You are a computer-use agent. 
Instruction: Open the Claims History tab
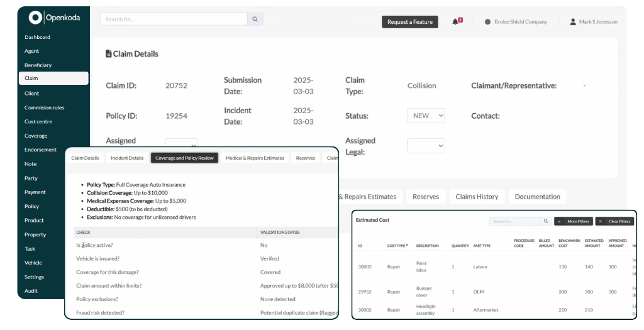[477, 197]
